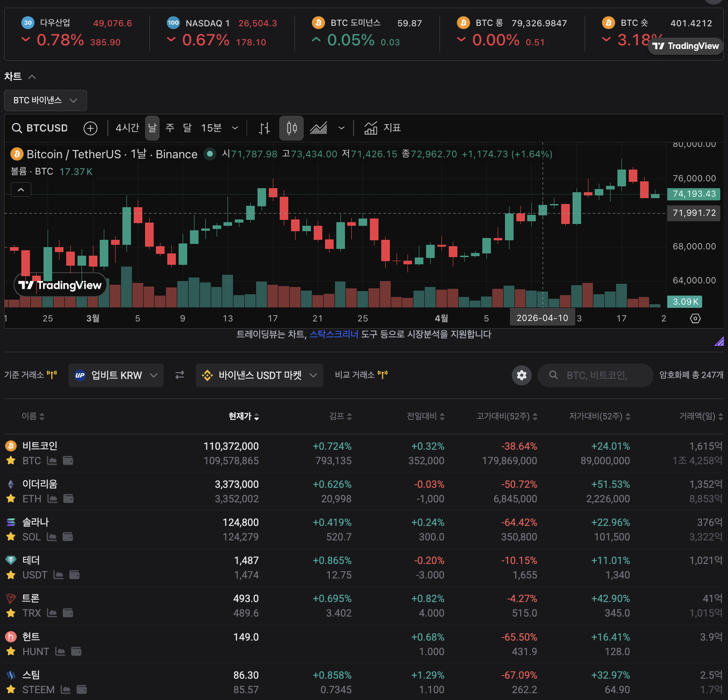Click the 74,193.43 price label on scale
The width and height of the screenshot is (728, 700).
(x=694, y=194)
